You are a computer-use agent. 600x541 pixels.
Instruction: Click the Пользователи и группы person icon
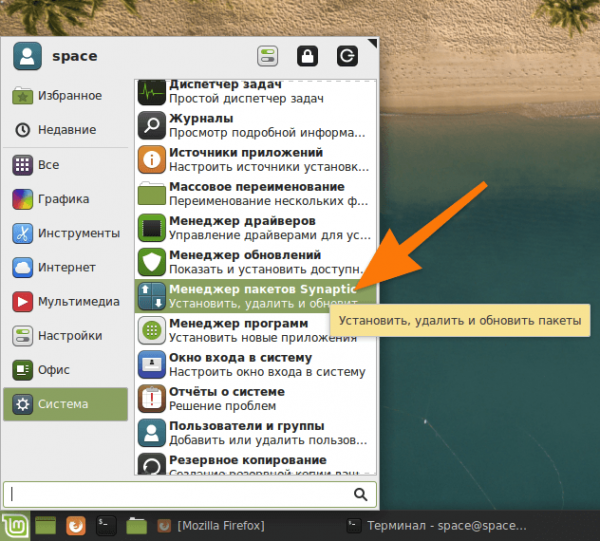[152, 433]
